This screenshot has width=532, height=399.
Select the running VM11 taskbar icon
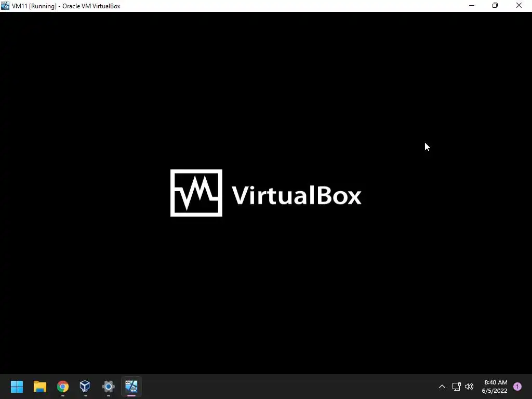[131, 386]
